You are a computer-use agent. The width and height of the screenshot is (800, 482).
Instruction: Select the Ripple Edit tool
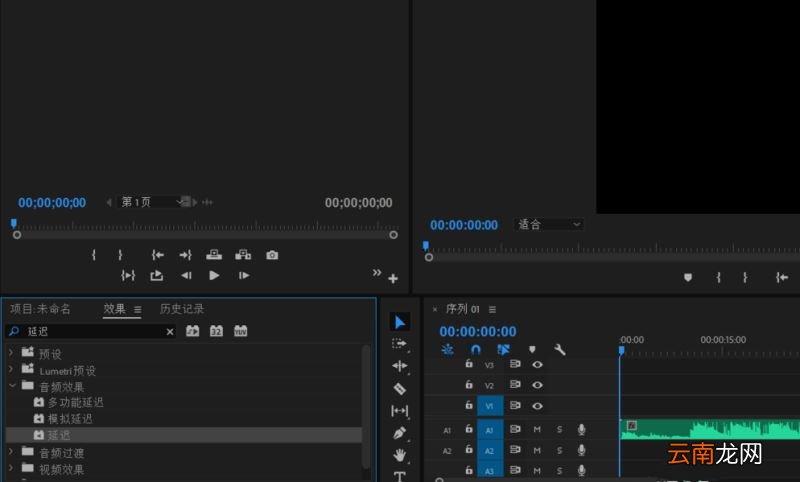pyautogui.click(x=399, y=366)
